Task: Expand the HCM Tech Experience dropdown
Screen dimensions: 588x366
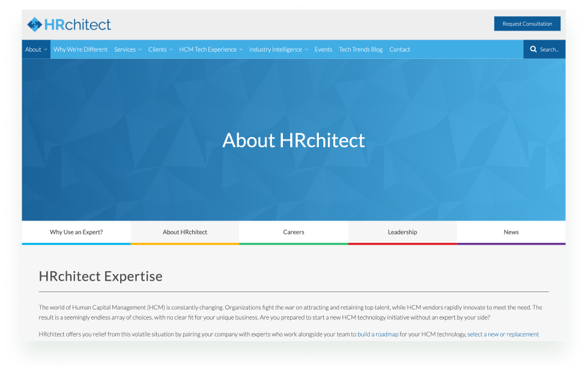Action: [209, 49]
